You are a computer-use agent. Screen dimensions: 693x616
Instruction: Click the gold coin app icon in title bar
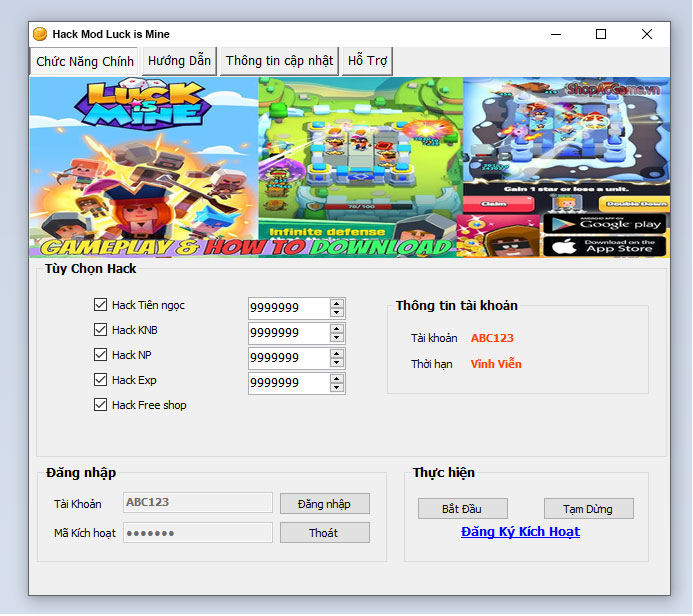(x=40, y=34)
